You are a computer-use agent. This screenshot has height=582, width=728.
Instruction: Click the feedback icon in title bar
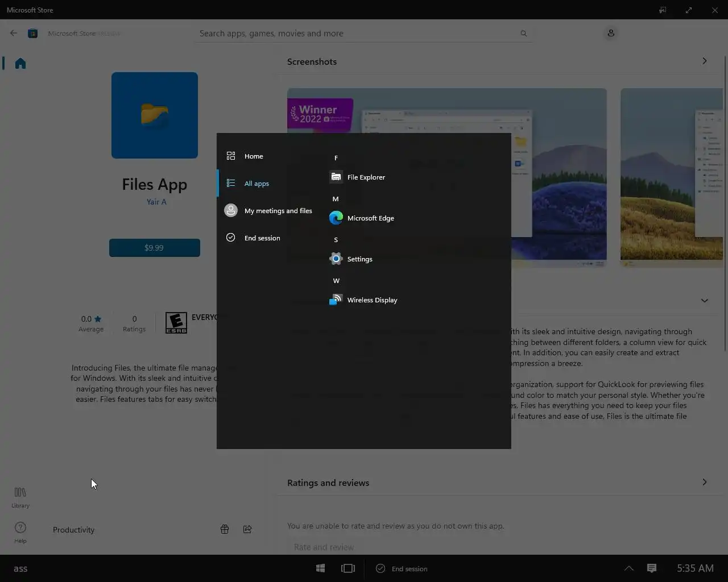pos(663,10)
